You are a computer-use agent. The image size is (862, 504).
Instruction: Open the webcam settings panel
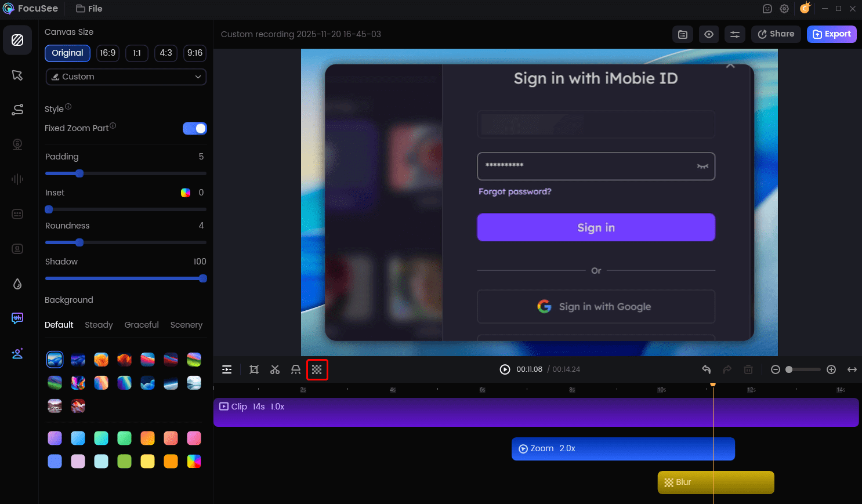tap(17, 144)
